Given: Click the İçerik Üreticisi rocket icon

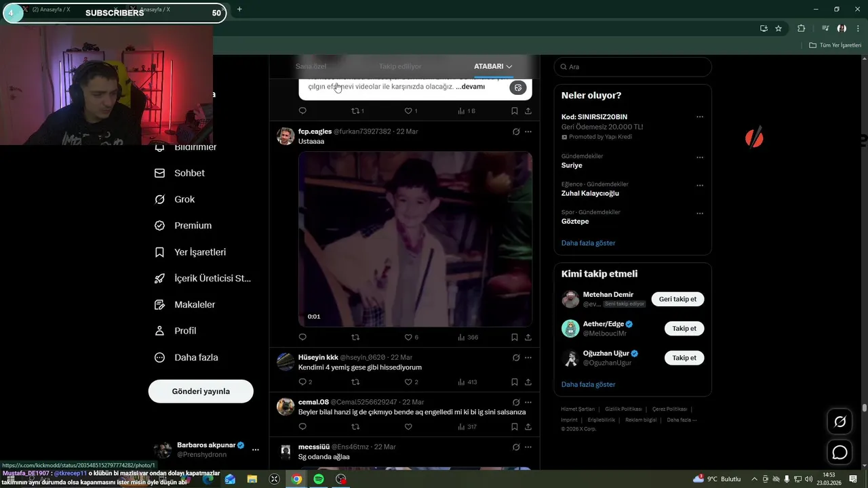Looking at the screenshot, I should click(x=159, y=279).
